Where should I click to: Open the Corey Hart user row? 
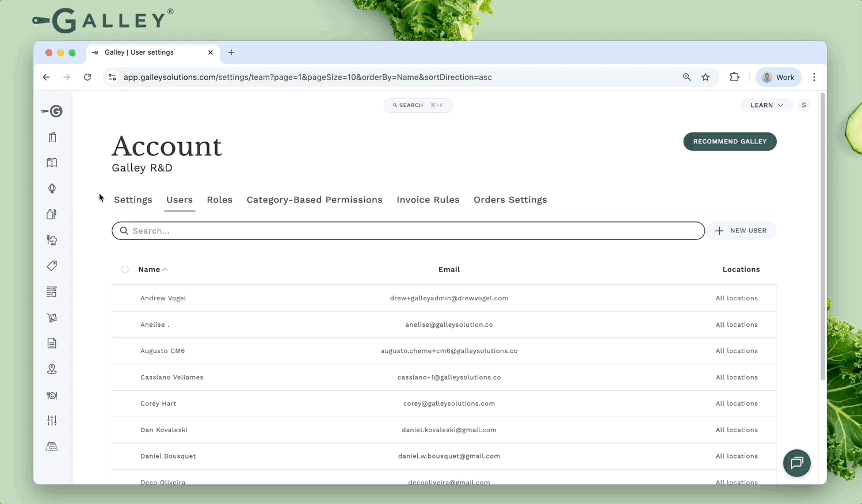444,403
